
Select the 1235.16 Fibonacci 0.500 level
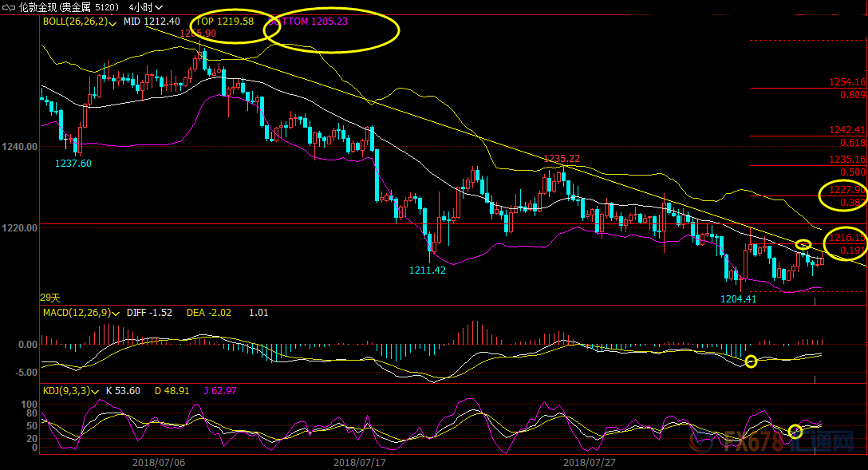pyautogui.click(x=846, y=160)
